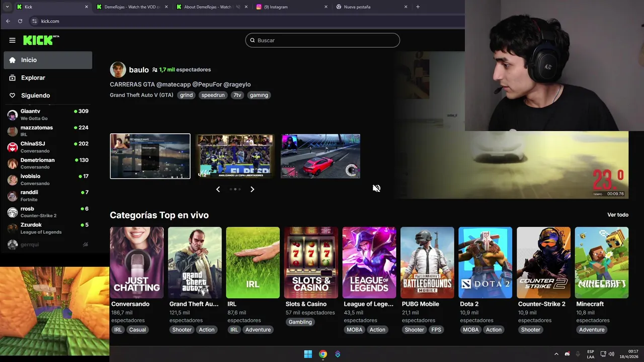Select the 7tv tag
The width and height of the screenshot is (644, 362).
pyautogui.click(x=237, y=95)
